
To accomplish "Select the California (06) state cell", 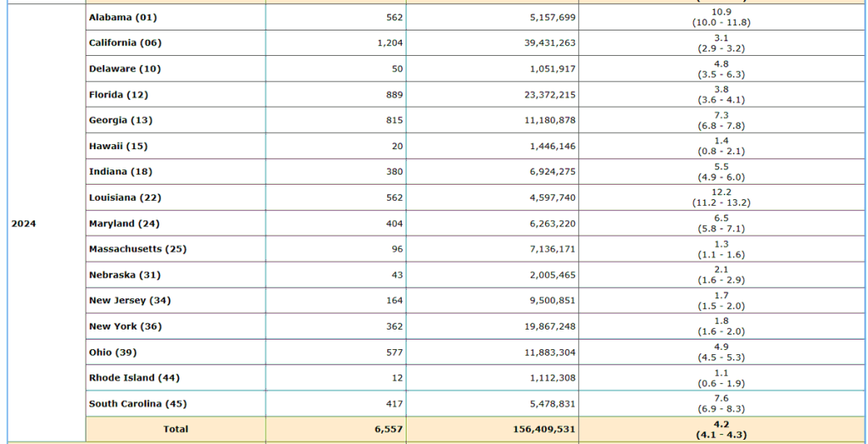I will [127, 42].
